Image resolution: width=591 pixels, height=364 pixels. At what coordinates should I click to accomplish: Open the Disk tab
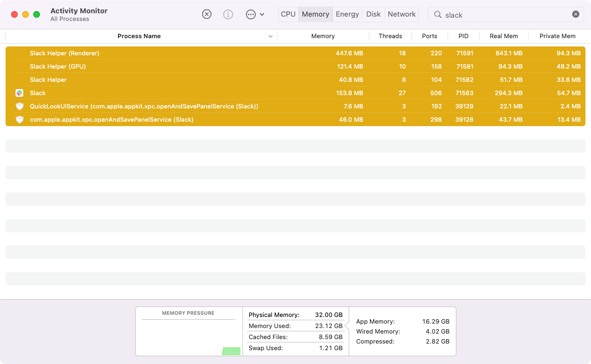[x=373, y=14]
